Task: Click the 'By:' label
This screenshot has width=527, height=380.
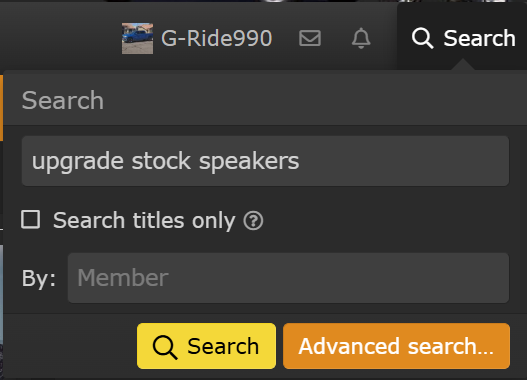Action: [39, 278]
